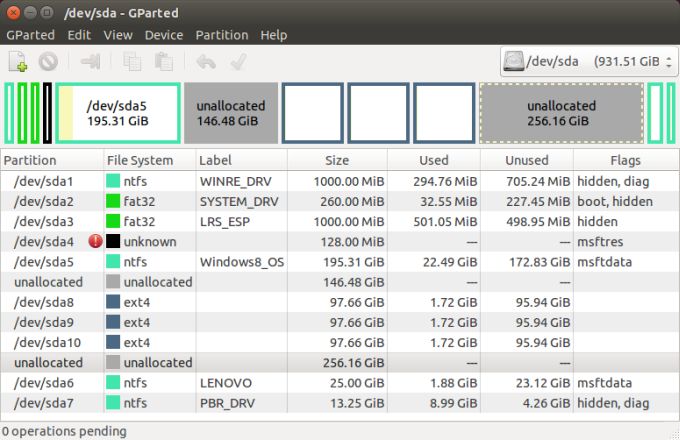
Task: Select the /dev/sda5 block in disk map
Action: coord(118,113)
